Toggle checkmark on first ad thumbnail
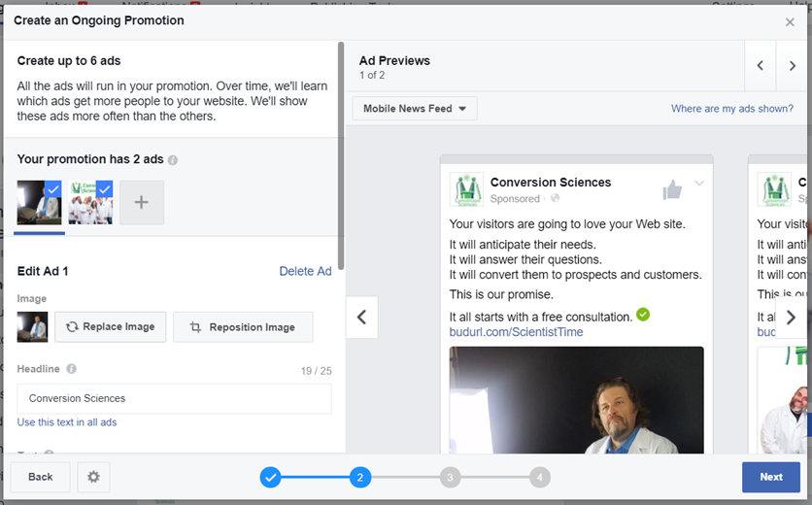 click(x=53, y=188)
